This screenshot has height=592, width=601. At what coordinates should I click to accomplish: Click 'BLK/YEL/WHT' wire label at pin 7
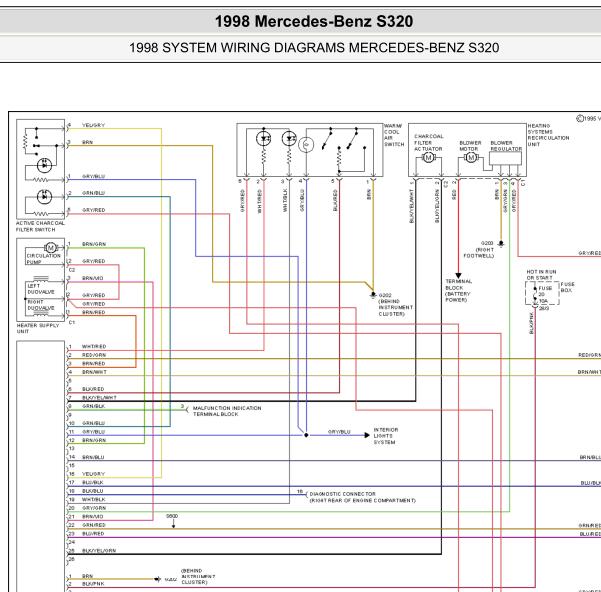pyautogui.click(x=99, y=398)
